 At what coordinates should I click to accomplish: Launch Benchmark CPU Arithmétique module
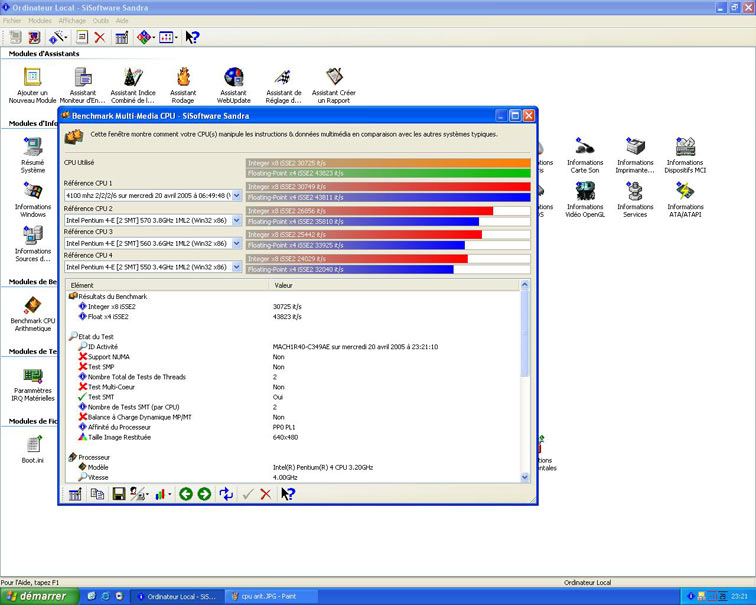[33, 313]
